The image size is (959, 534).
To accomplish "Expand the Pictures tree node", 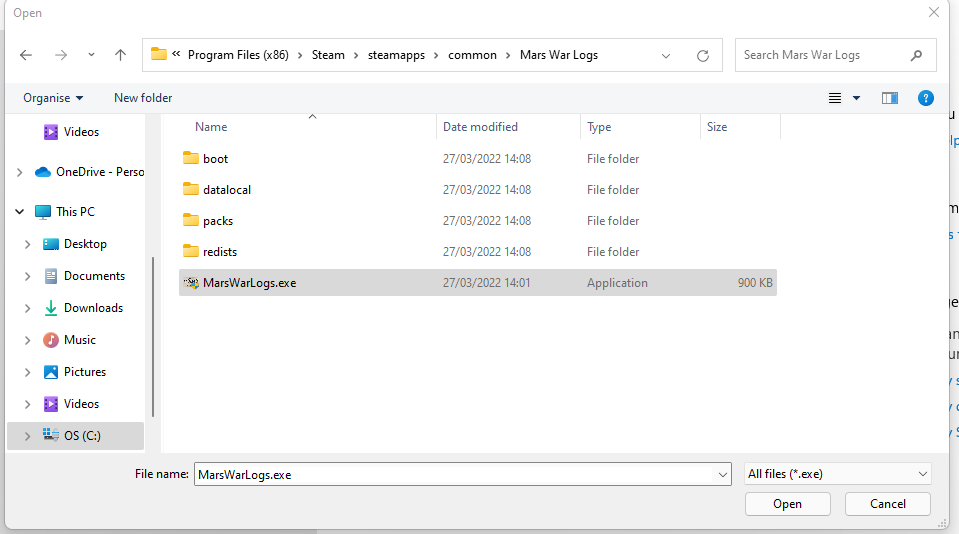I will (x=28, y=373).
